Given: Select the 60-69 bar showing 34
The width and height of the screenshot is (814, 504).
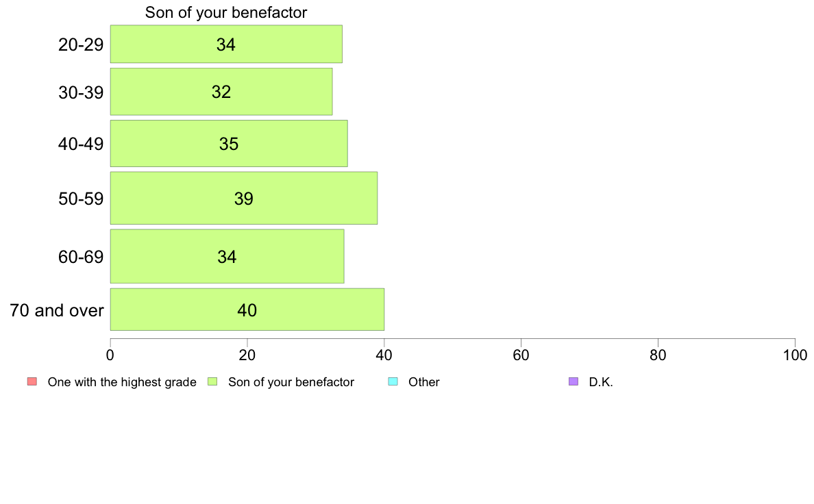Looking at the screenshot, I should coord(227,257).
